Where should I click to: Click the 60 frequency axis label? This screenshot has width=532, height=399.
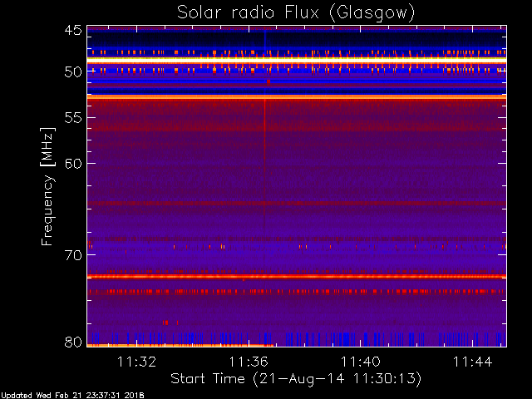pos(73,164)
